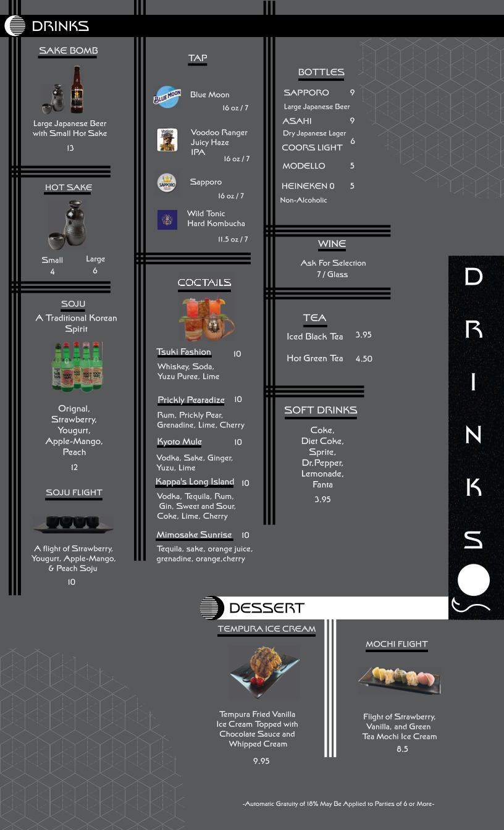The width and height of the screenshot is (504, 830).
Task: Click the SAPPORO bottle entry
Action: click(306, 93)
